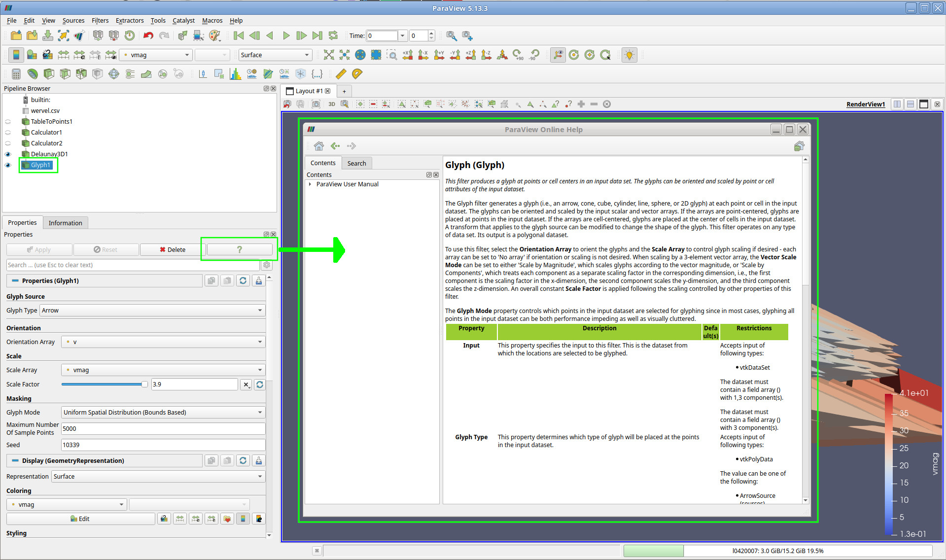Adjust the Scale Factor slider
Viewport: 946px width, 560px height.
pos(105,384)
